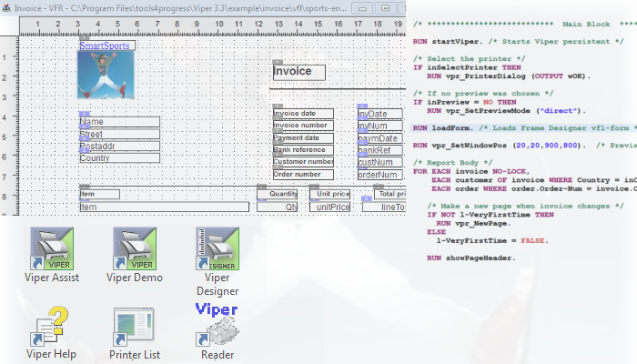
Task: Select the 'Qty' detail field
Action: (x=277, y=207)
